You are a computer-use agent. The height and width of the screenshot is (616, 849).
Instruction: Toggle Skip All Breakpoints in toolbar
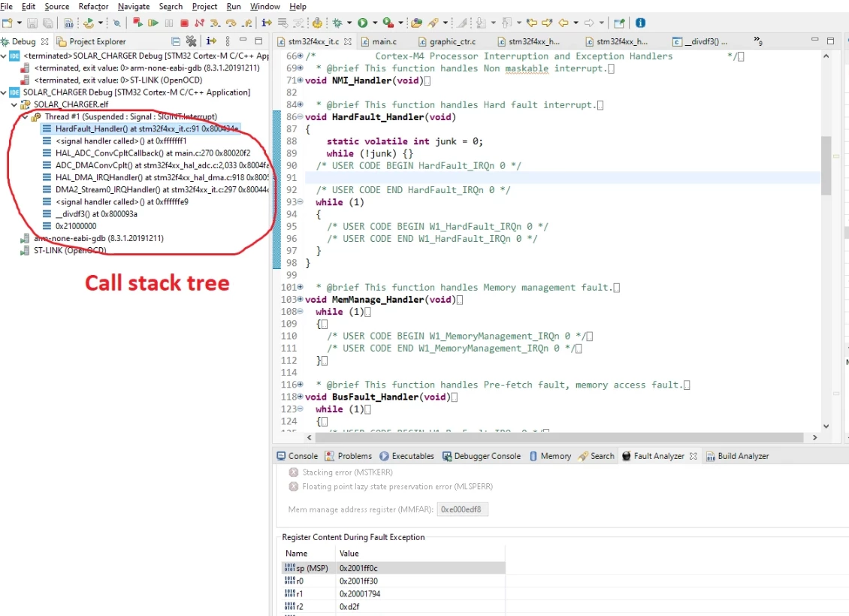[x=116, y=23]
